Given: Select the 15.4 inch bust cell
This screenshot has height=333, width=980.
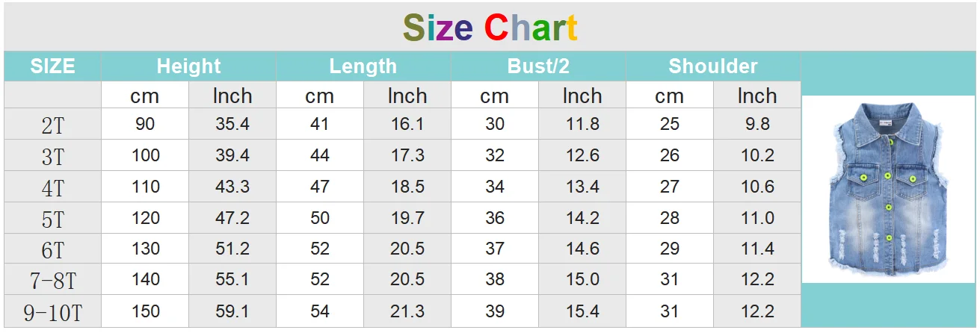Looking at the screenshot, I should (582, 311).
